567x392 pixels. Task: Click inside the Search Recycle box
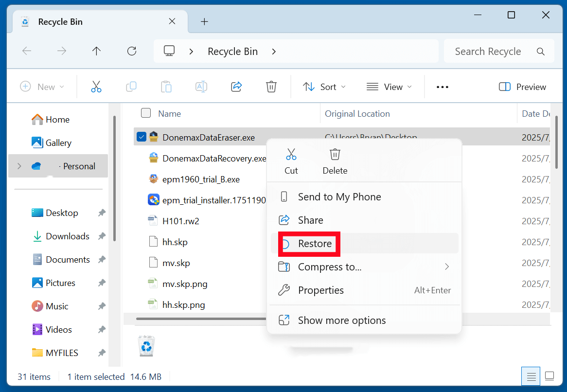tap(488, 51)
